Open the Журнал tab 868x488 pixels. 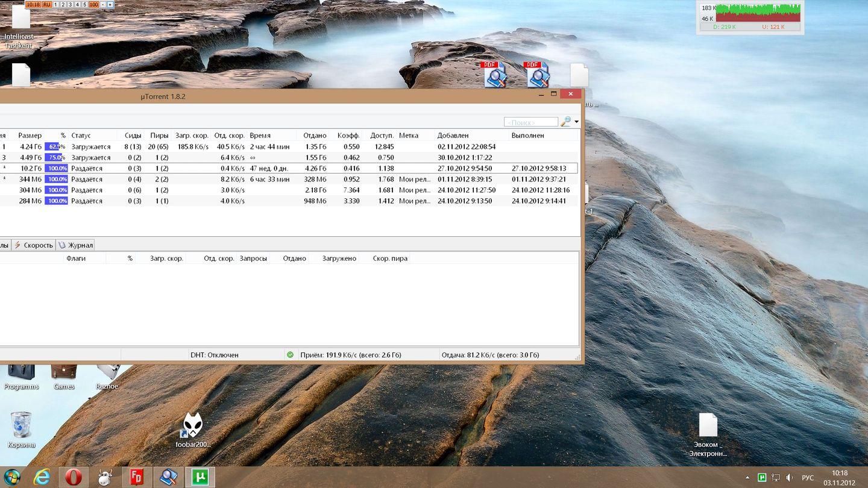click(75, 245)
